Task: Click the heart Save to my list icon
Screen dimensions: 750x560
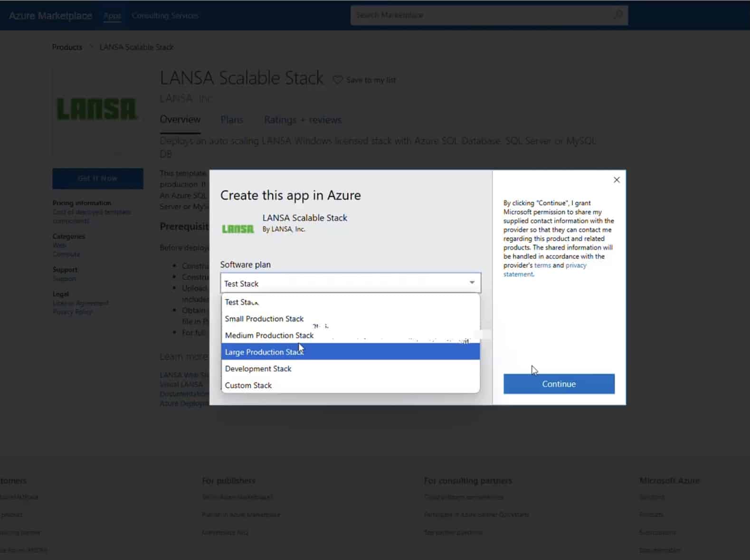Action: 337,80
